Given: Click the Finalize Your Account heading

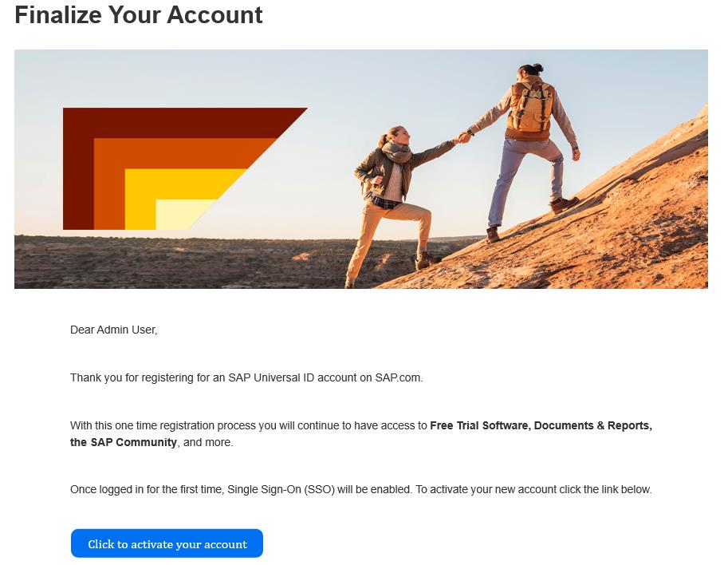Looking at the screenshot, I should (x=139, y=14).
